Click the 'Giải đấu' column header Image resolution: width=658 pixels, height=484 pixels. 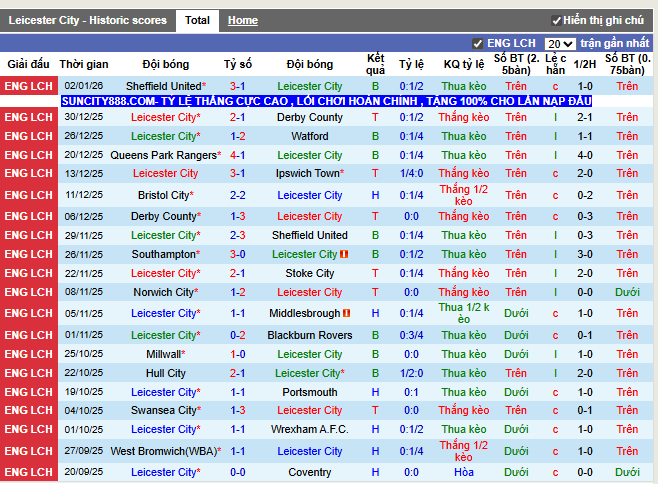tap(29, 64)
